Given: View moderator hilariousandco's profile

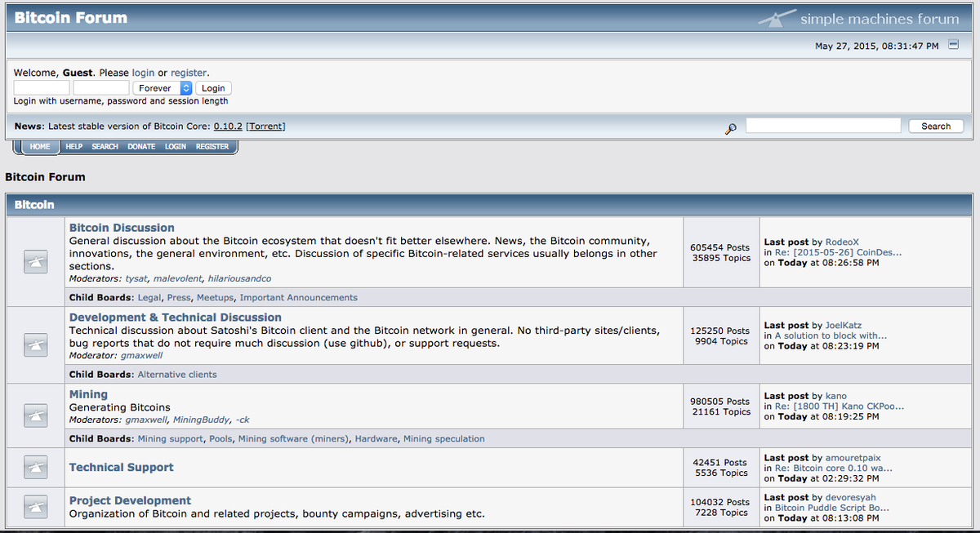Looking at the screenshot, I should click(239, 279).
